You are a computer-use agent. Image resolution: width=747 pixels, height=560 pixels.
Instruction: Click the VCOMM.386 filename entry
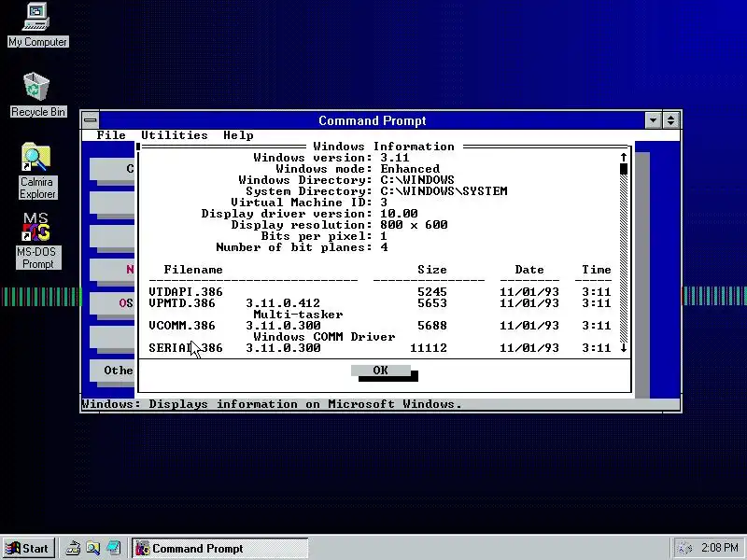click(x=182, y=326)
